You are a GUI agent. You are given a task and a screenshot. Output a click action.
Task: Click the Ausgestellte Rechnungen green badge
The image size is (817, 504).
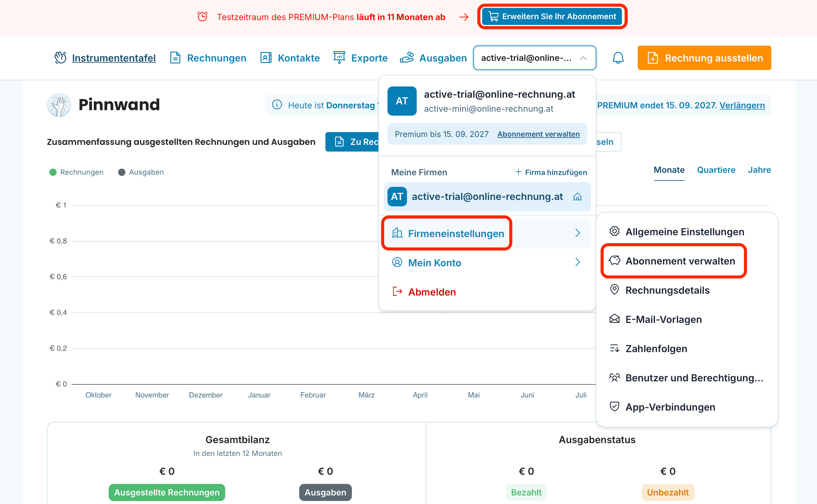(167, 492)
